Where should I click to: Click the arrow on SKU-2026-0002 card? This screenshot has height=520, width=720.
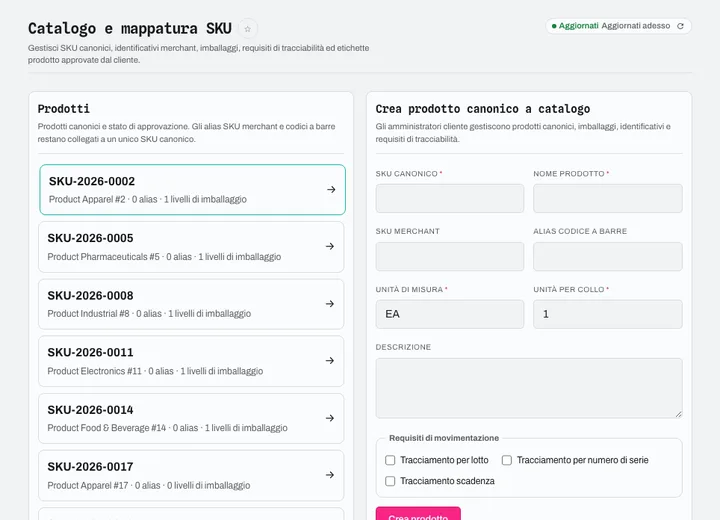331,189
